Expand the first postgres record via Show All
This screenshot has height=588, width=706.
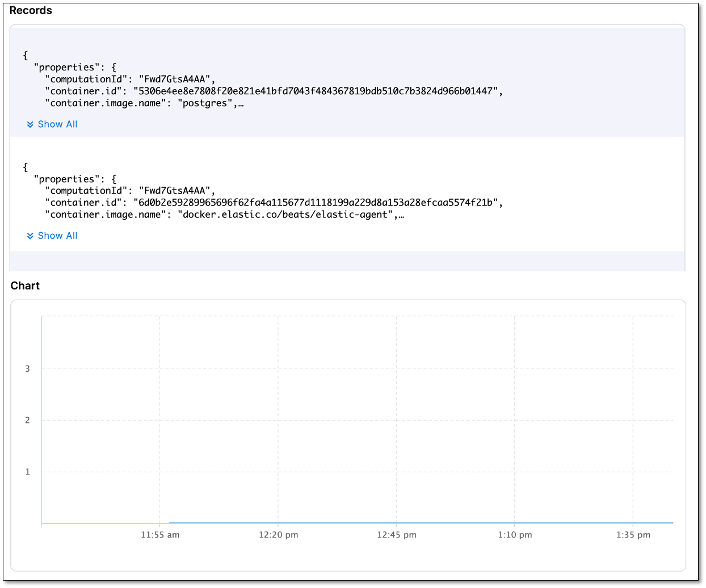pos(57,124)
